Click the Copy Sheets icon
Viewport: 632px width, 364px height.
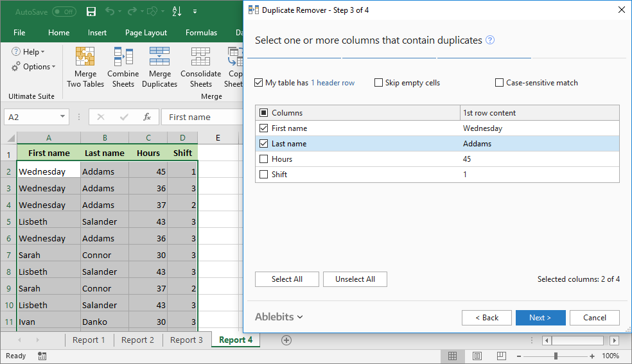[235, 56]
